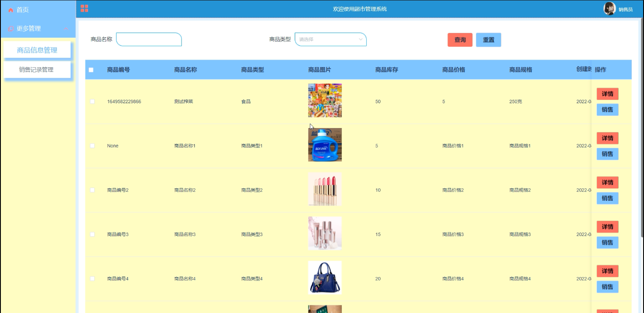Click the lipsticks product image
This screenshot has height=313, width=644.
pyautogui.click(x=325, y=189)
